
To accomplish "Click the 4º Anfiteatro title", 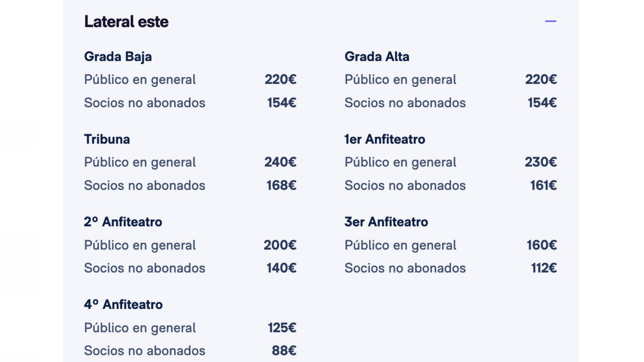I will [123, 305].
